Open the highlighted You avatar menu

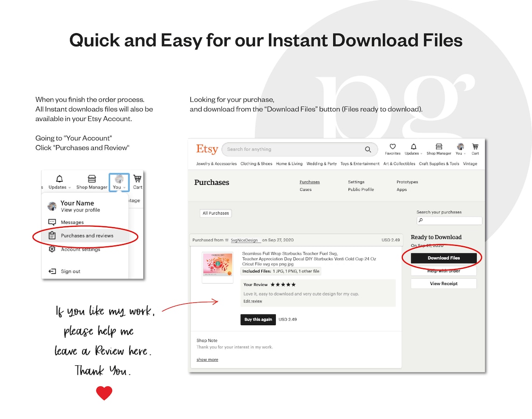click(119, 182)
